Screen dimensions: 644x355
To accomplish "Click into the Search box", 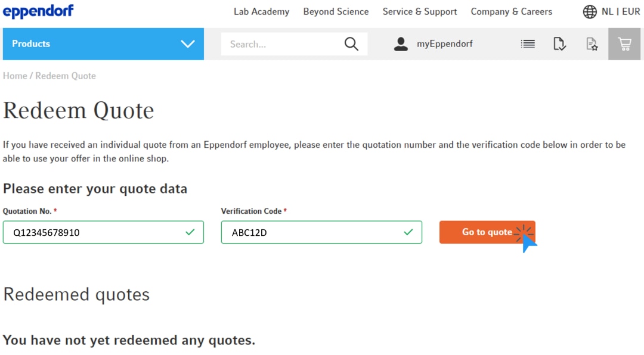I will click(280, 44).
